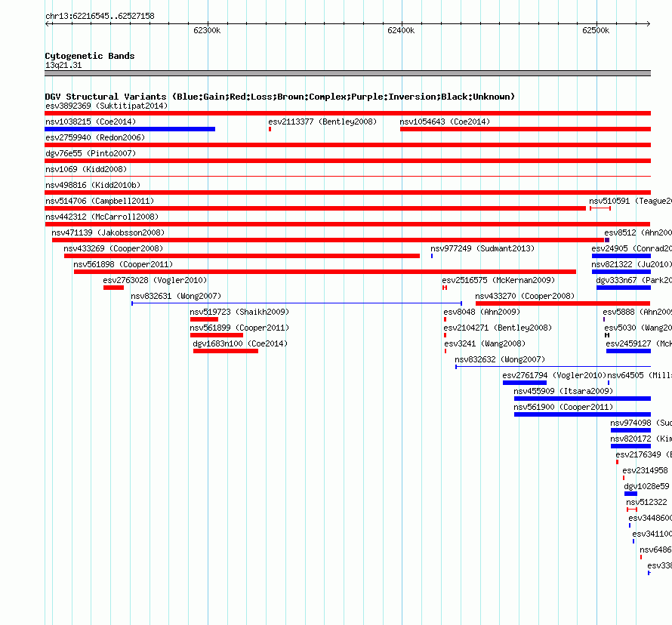
Task: Click the black unknown-type mark under esv5030
Action: click(x=607, y=335)
